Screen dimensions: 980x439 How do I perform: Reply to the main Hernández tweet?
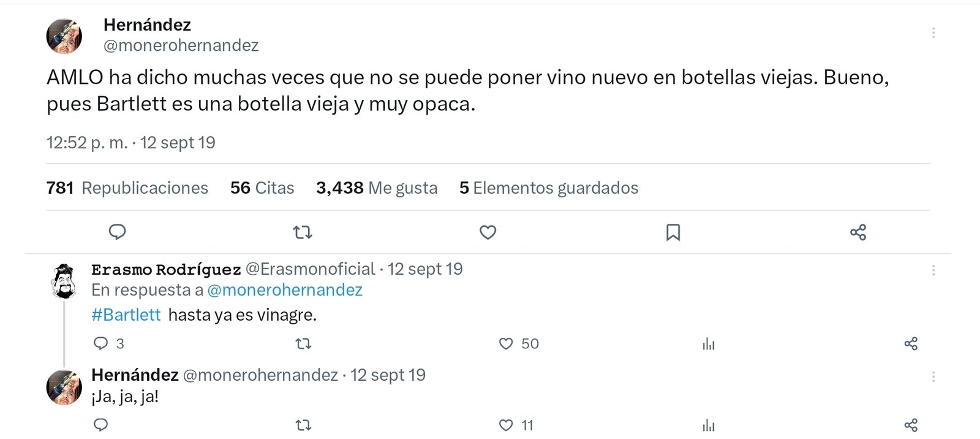click(x=117, y=232)
